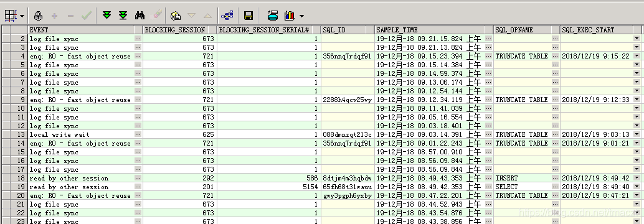Select the SQL_OPNAME column header
Viewport: 644px width, 224px height.
click(527, 30)
